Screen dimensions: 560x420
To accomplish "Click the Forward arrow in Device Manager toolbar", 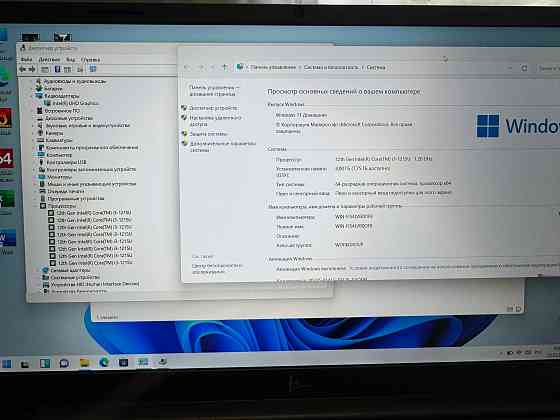I will [32, 69].
